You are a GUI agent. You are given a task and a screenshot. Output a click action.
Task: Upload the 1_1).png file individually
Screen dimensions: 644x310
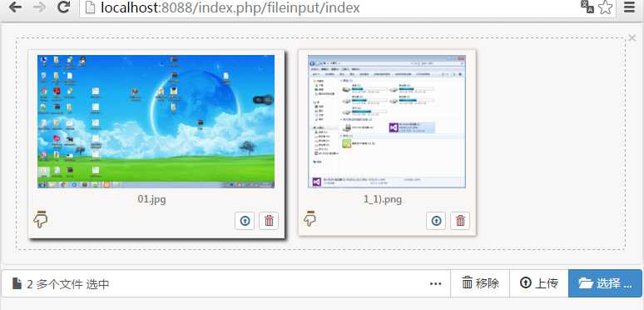coord(436,221)
